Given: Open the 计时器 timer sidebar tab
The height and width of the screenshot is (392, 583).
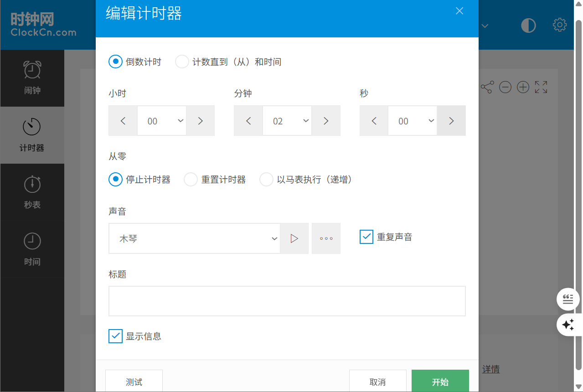Looking at the screenshot, I should click(x=32, y=135).
